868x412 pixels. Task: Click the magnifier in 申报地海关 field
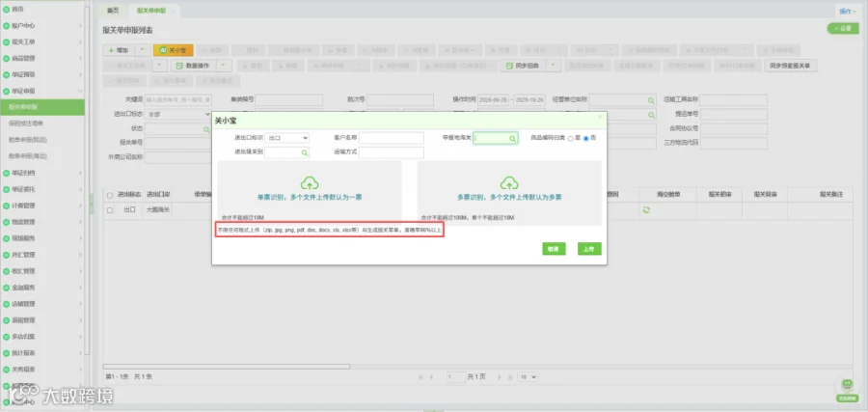point(513,138)
